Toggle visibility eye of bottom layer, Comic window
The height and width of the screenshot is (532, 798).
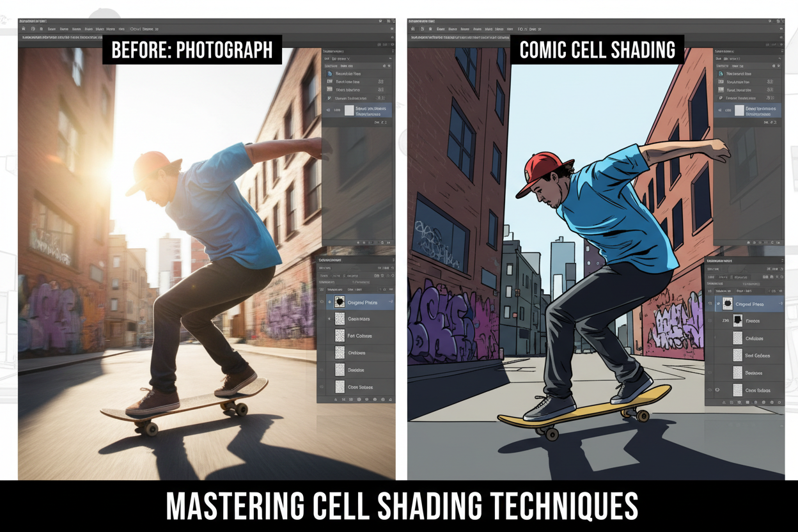[x=710, y=390]
